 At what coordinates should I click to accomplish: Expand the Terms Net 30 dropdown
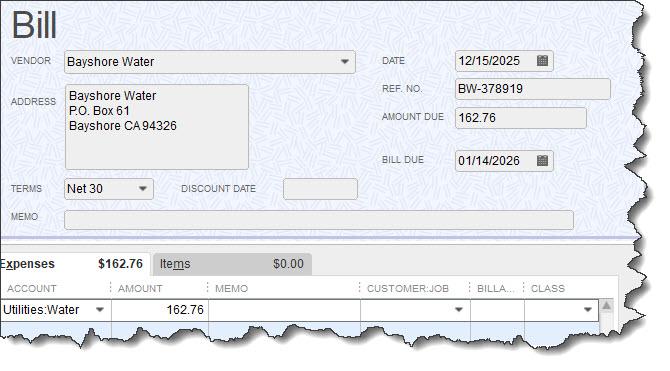(x=143, y=188)
